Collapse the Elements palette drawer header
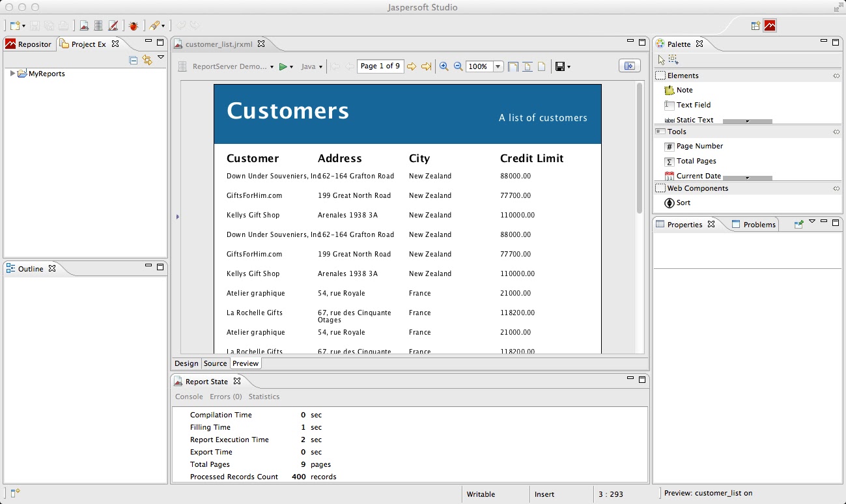Image resolution: width=846 pixels, height=504 pixels. pos(748,76)
